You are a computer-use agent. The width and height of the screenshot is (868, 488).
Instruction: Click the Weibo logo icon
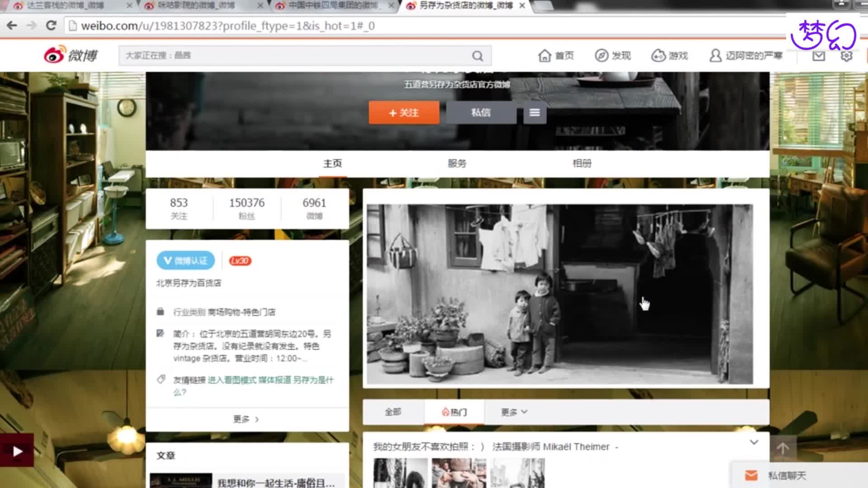(55, 55)
